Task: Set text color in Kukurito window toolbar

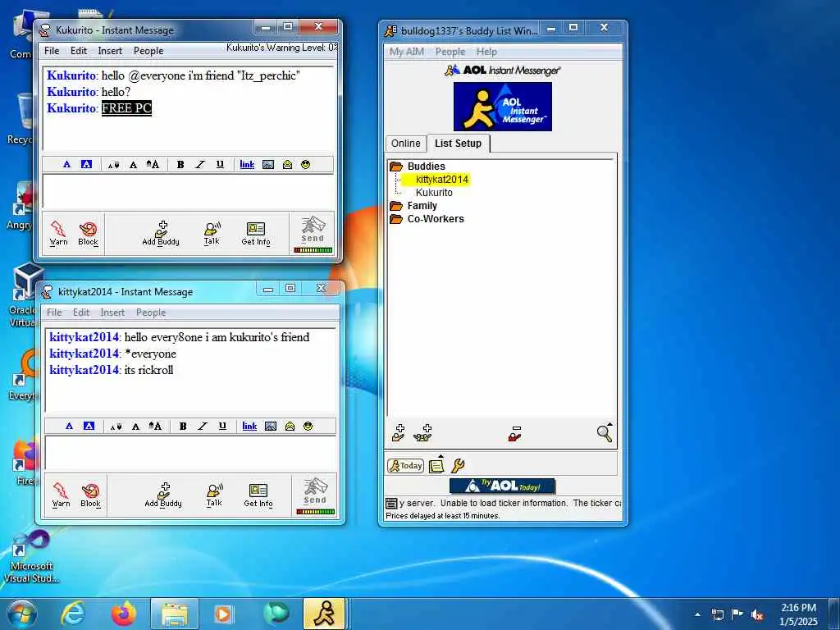Action: point(66,164)
